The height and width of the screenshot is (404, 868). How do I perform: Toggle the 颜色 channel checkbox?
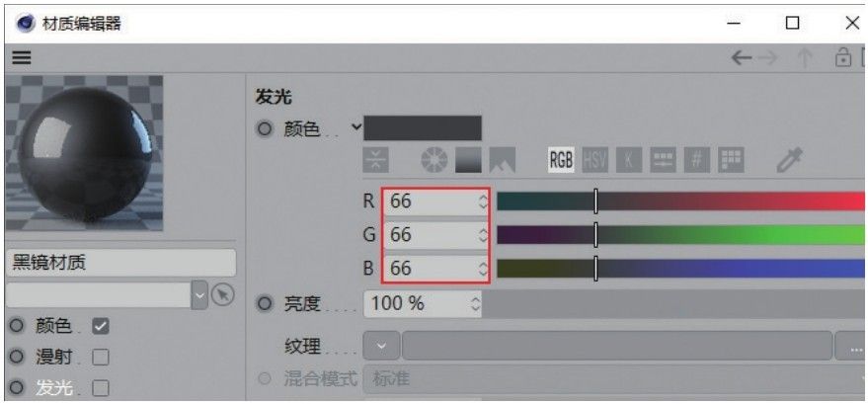[101, 327]
